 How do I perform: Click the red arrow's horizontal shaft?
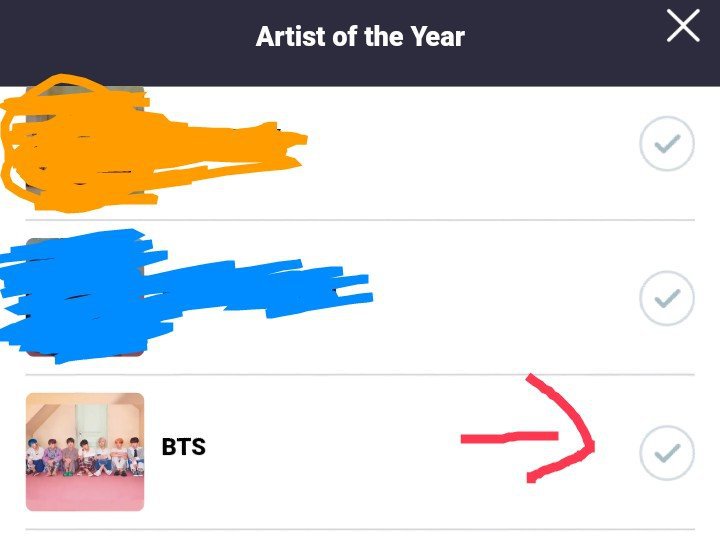pyautogui.click(x=509, y=437)
